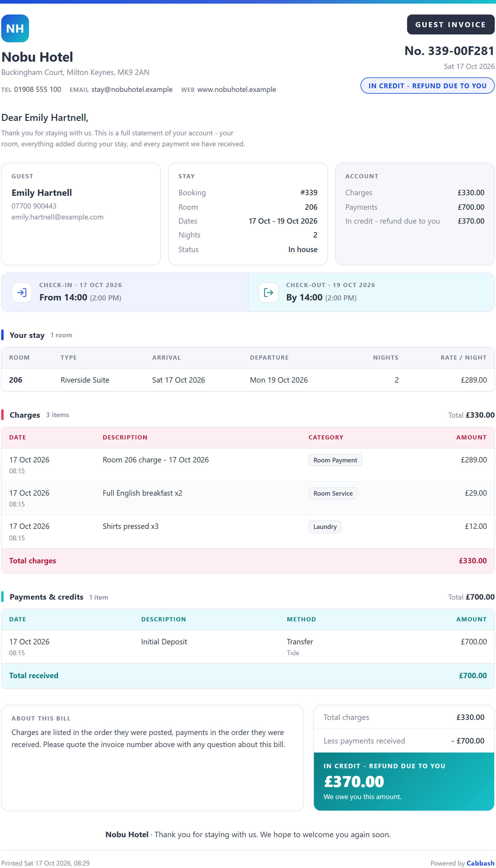496x868 pixels.
Task: Click the check-in arrow icon
Action: coord(22,292)
